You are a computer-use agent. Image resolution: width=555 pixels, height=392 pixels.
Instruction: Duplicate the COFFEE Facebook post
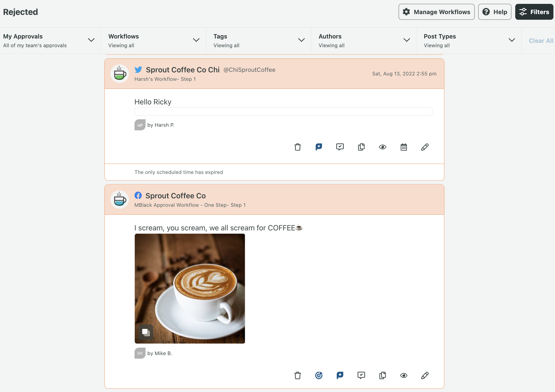click(382, 376)
